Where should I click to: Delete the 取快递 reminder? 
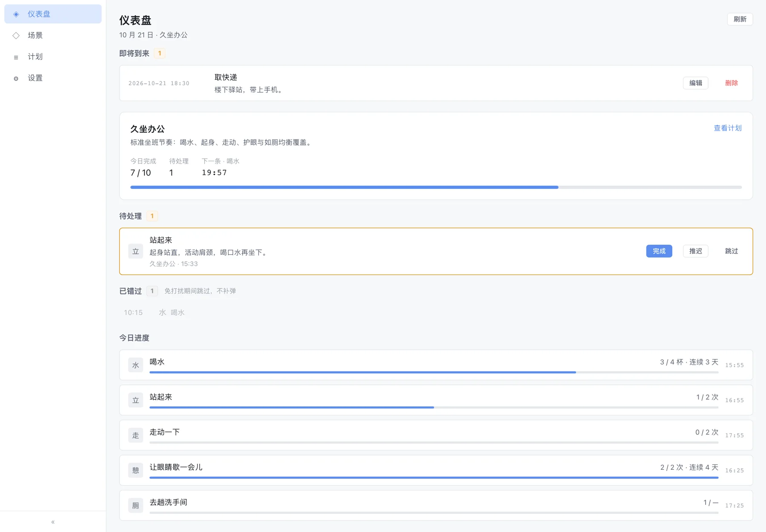coord(732,83)
